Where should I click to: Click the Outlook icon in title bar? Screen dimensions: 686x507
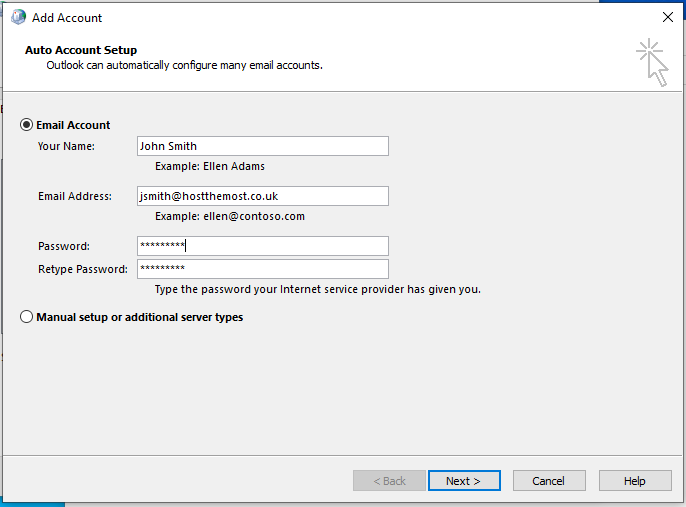tap(18, 17)
